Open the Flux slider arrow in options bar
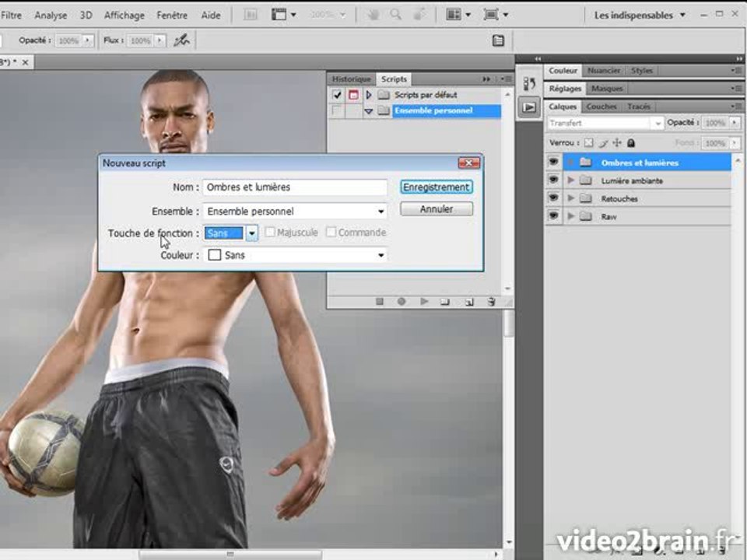747x560 pixels. point(160,41)
